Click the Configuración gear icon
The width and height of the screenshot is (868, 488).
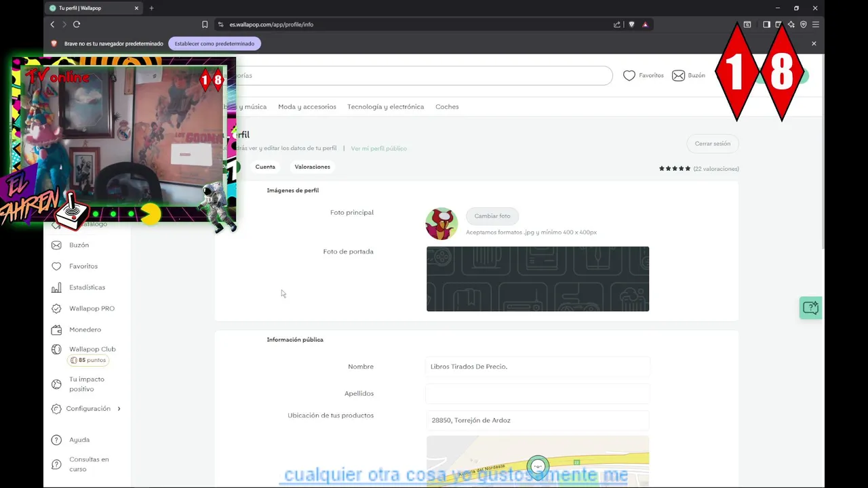(56, 409)
